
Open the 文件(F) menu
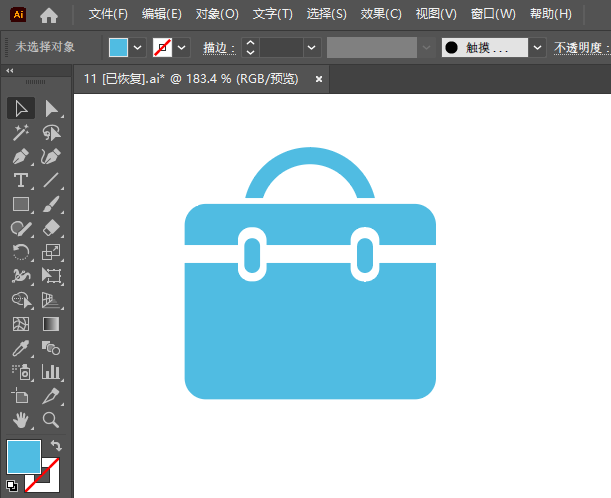[108, 14]
